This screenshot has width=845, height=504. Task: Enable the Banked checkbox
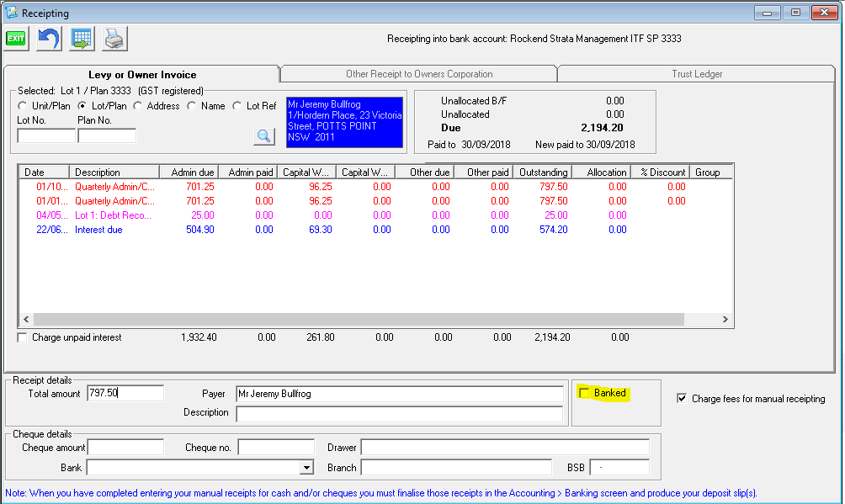[585, 393]
